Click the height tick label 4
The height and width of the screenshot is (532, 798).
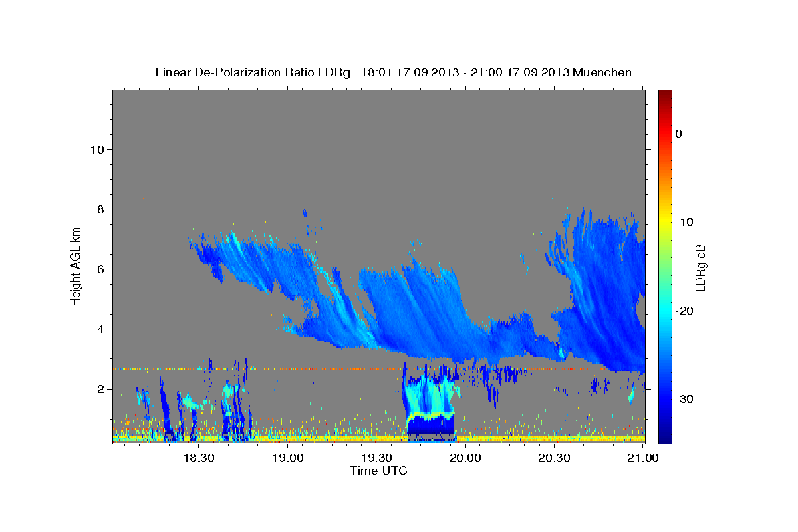(x=100, y=329)
